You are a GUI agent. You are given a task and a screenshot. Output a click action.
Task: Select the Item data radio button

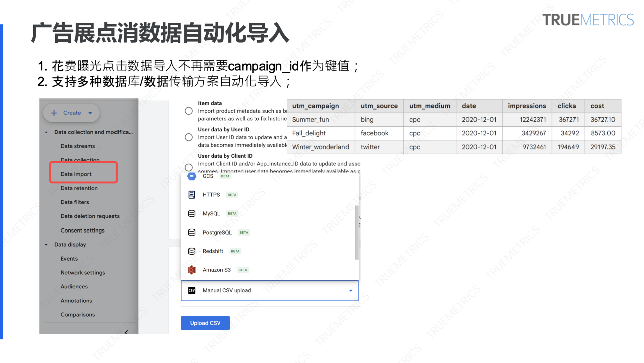(189, 111)
